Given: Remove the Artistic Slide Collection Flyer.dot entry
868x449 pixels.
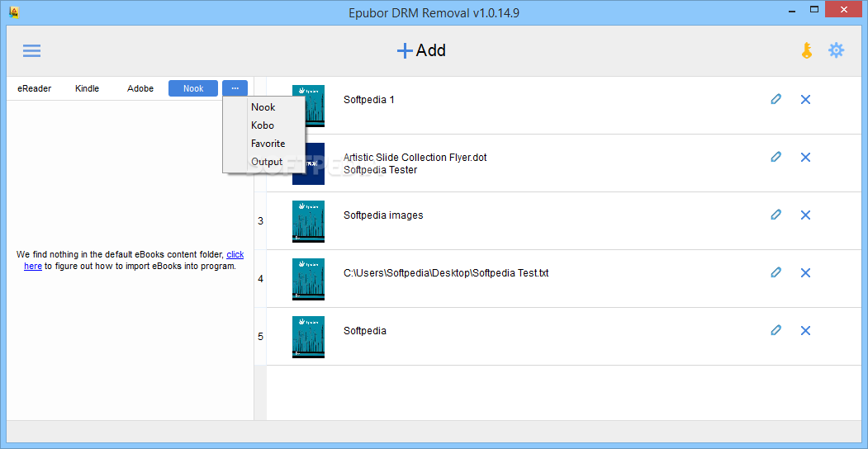Looking at the screenshot, I should coord(805,157).
